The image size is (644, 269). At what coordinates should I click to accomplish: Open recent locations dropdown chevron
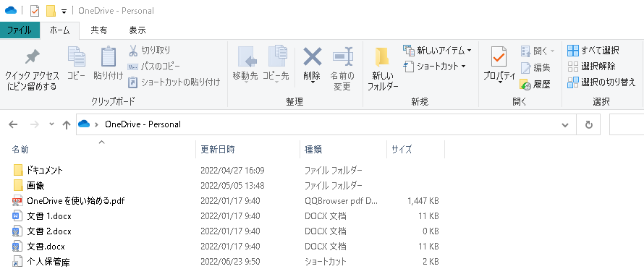click(51, 124)
